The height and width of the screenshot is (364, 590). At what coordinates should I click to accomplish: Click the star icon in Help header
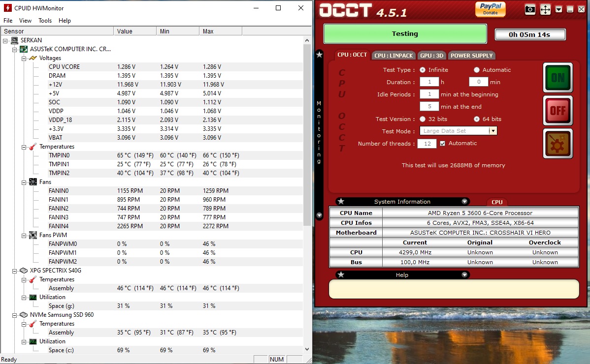tap(341, 274)
